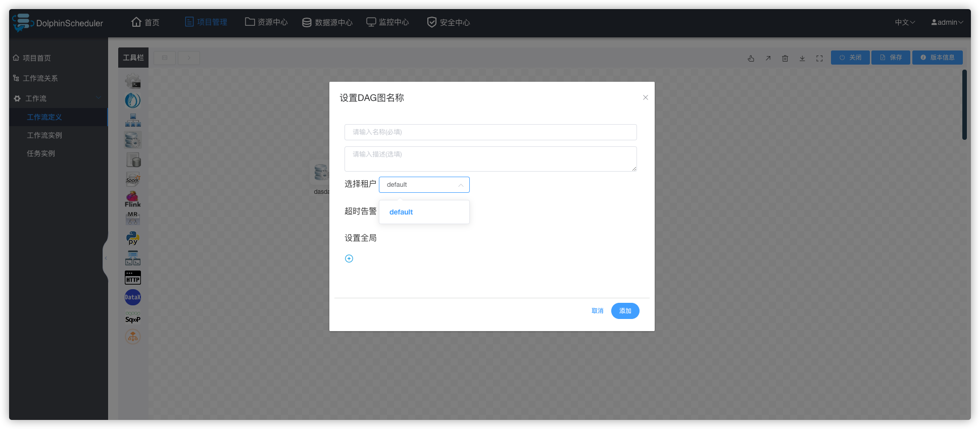
Task: Add a global parameter with plus icon
Action: (349, 258)
